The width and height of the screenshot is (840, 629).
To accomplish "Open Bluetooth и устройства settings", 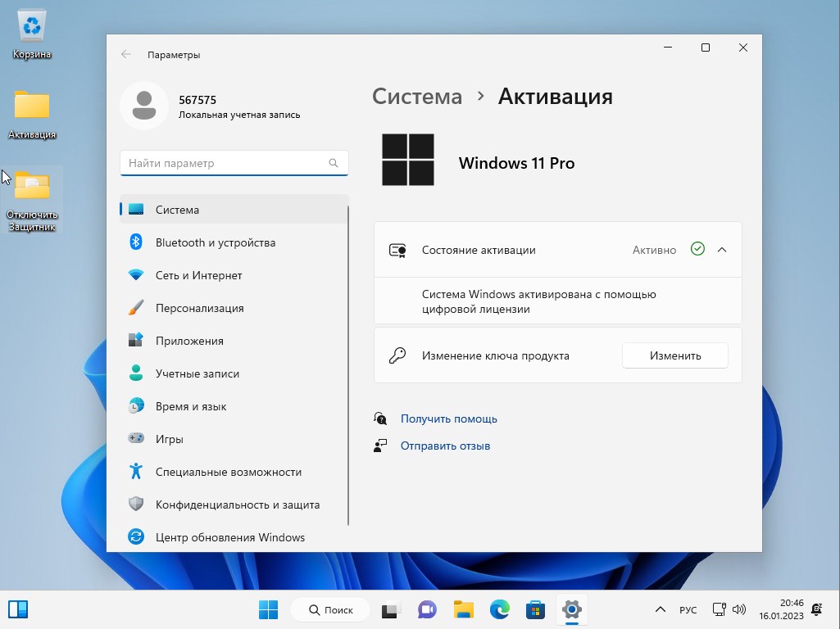I will tap(234, 242).
